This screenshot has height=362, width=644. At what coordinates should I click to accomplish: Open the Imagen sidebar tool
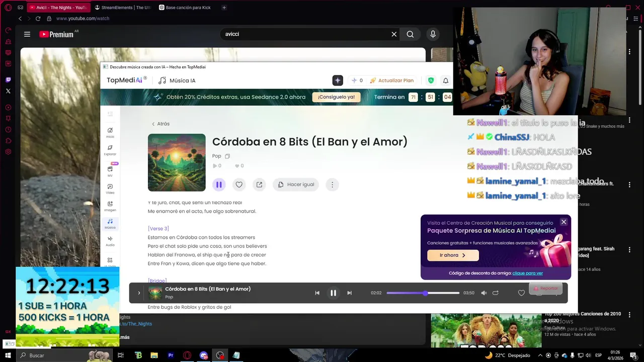pyautogui.click(x=110, y=206)
